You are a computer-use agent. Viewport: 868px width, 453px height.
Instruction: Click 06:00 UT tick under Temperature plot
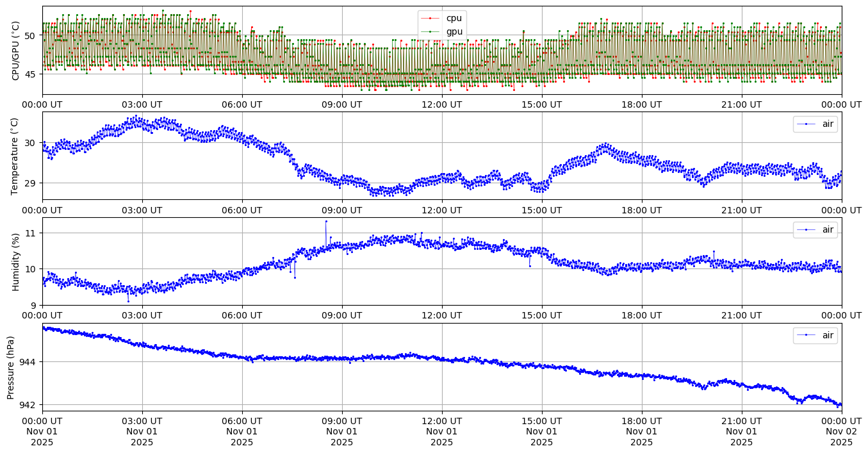[x=242, y=210]
